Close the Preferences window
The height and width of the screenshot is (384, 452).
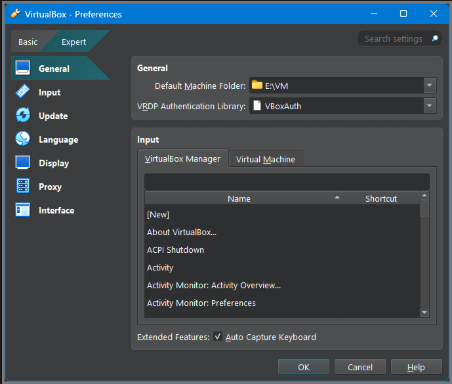coord(433,14)
